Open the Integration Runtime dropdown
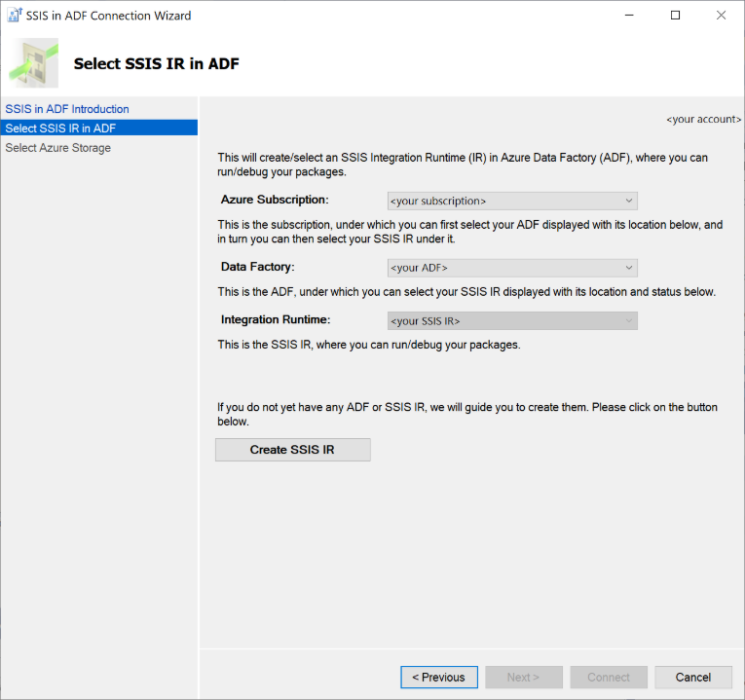Viewport: 745px width, 700px height. click(512, 321)
